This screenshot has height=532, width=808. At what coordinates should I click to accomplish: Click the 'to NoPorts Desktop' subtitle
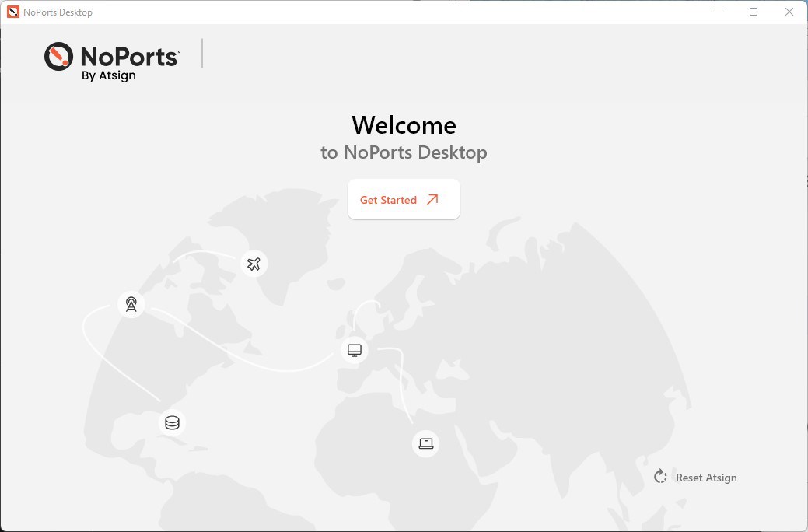[x=404, y=152]
